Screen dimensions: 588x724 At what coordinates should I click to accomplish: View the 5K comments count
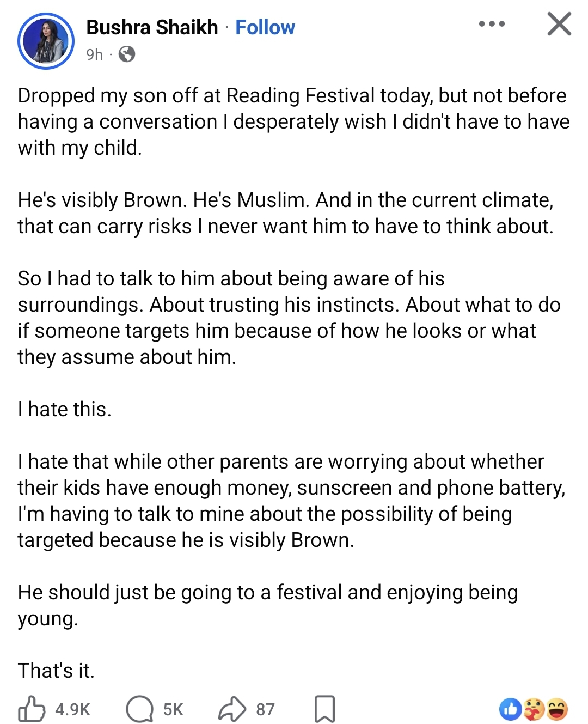pos(173,709)
